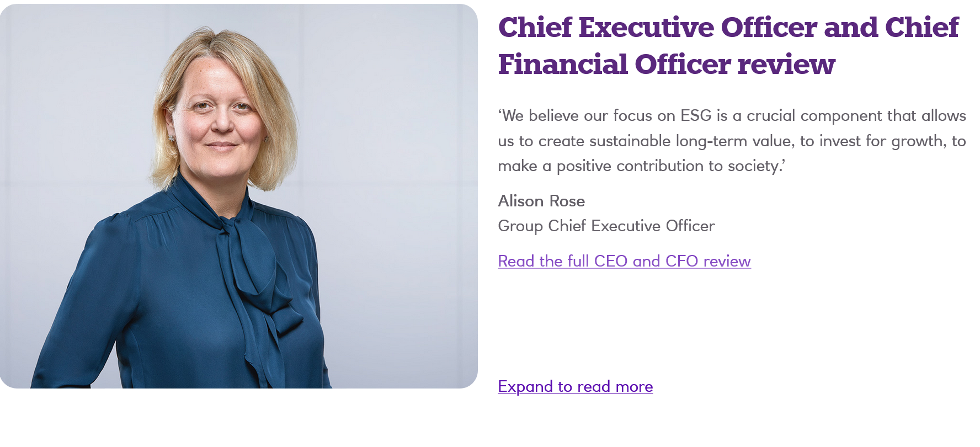
Task: Click the name 'Alison Rose'
Action: click(541, 201)
